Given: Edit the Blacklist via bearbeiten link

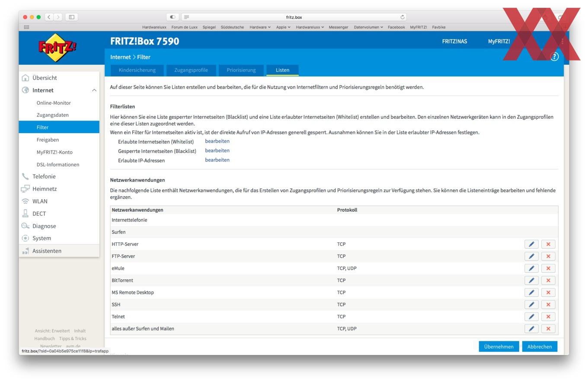Looking at the screenshot, I should [217, 151].
